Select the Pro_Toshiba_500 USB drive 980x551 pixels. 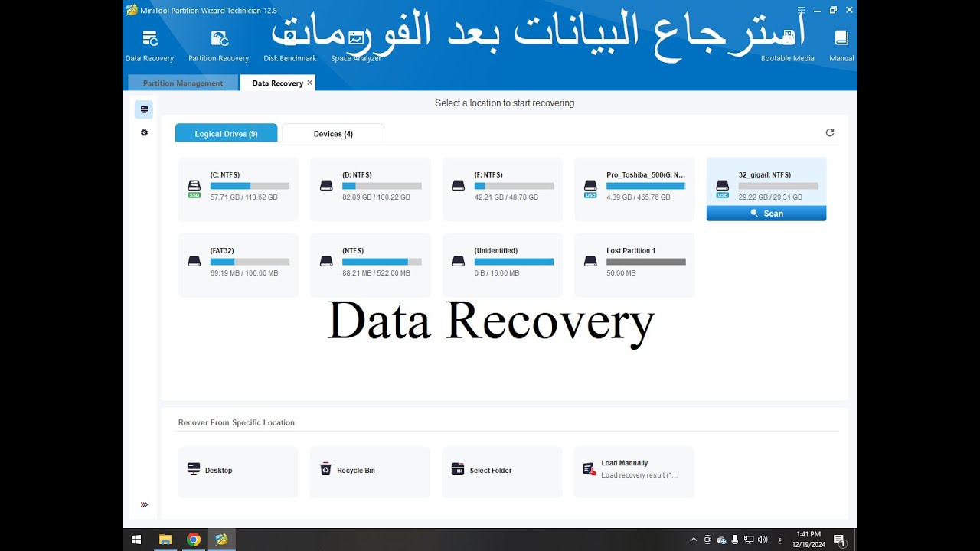click(635, 189)
